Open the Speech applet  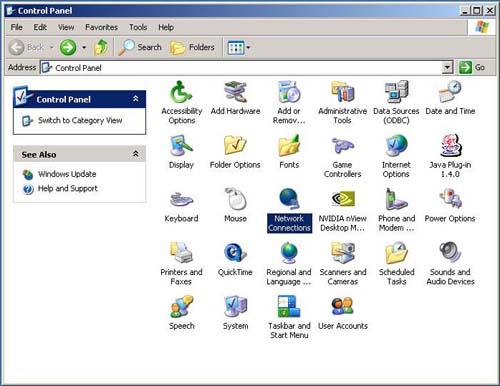click(181, 313)
